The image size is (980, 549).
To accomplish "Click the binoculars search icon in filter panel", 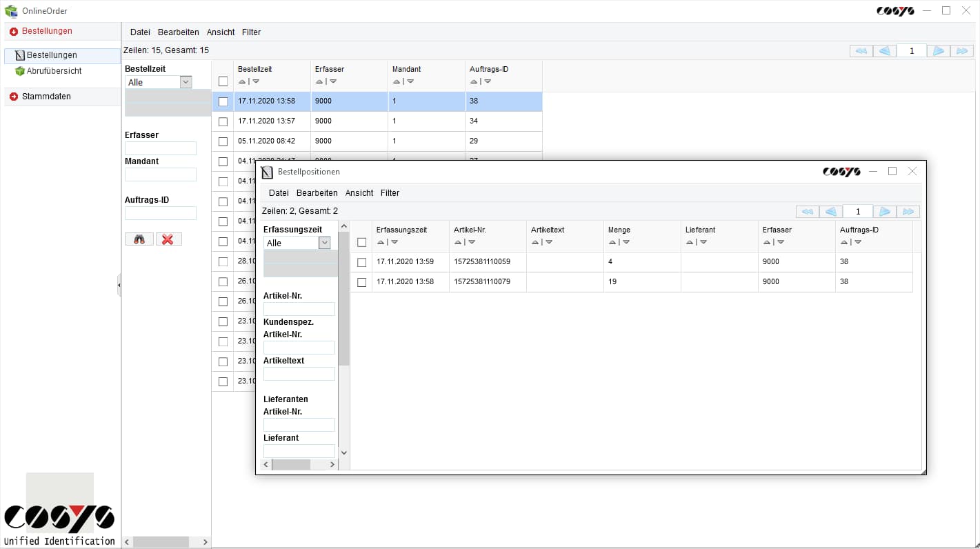I will [x=139, y=239].
